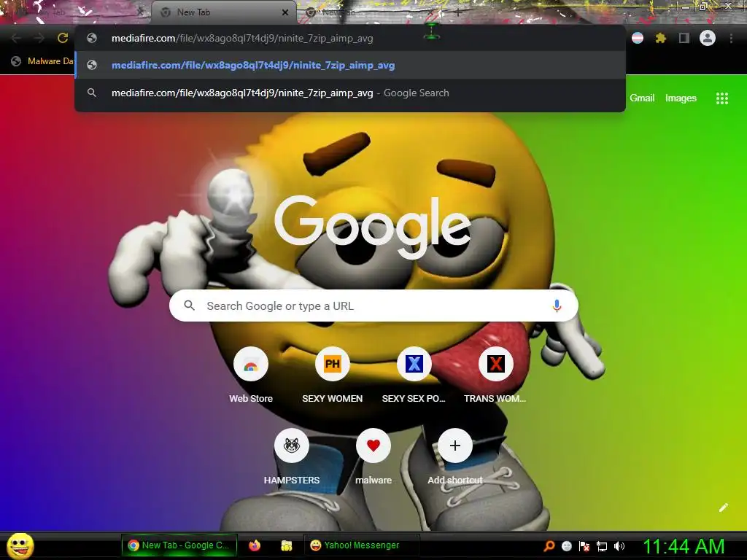Open the Malware Da... bookmark
Image resolution: width=747 pixels, height=560 pixels.
[x=43, y=61]
